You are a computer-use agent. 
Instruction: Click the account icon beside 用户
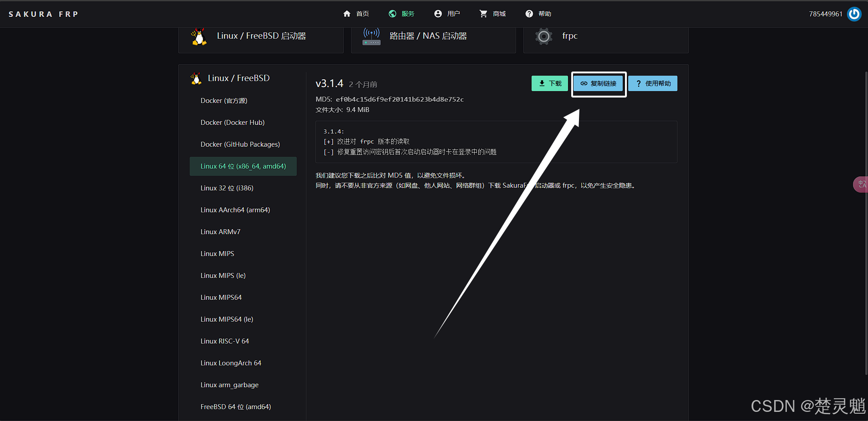(438, 14)
